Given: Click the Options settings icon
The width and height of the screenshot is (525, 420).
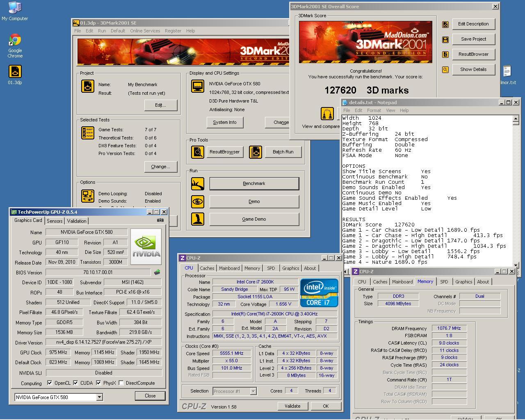Looking at the screenshot, I should pos(88,196).
